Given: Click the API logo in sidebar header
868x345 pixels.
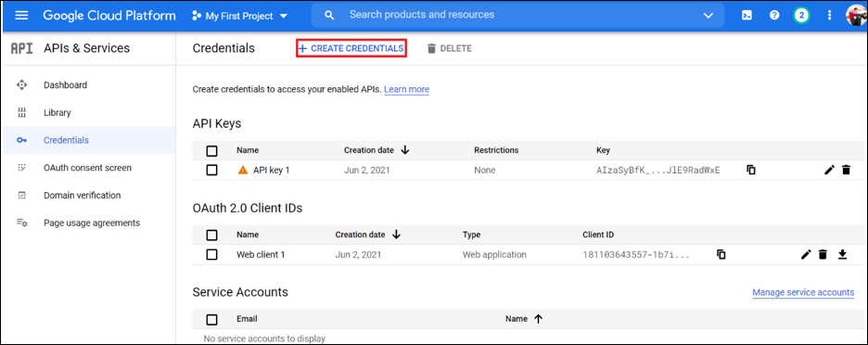Looking at the screenshot, I should coord(22,48).
